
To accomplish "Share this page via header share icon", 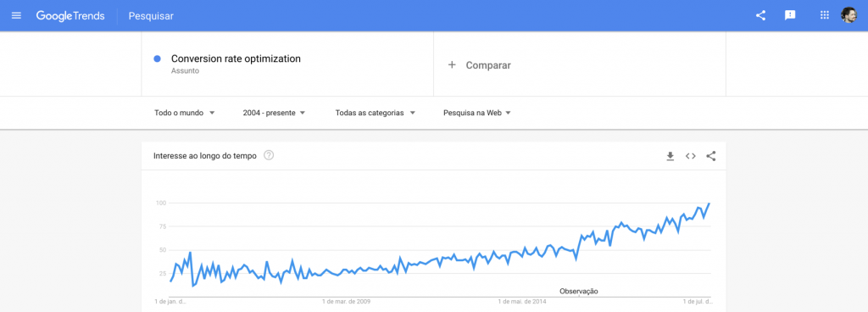I will 760,15.
